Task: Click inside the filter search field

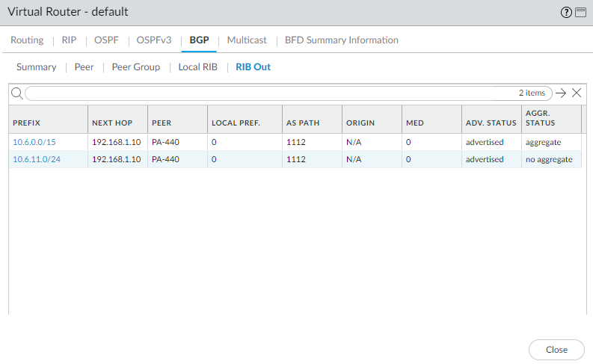Action: coord(269,93)
